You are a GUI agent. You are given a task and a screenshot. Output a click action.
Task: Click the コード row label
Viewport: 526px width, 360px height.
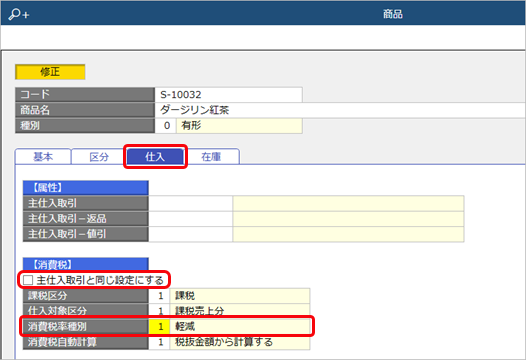coord(85,95)
